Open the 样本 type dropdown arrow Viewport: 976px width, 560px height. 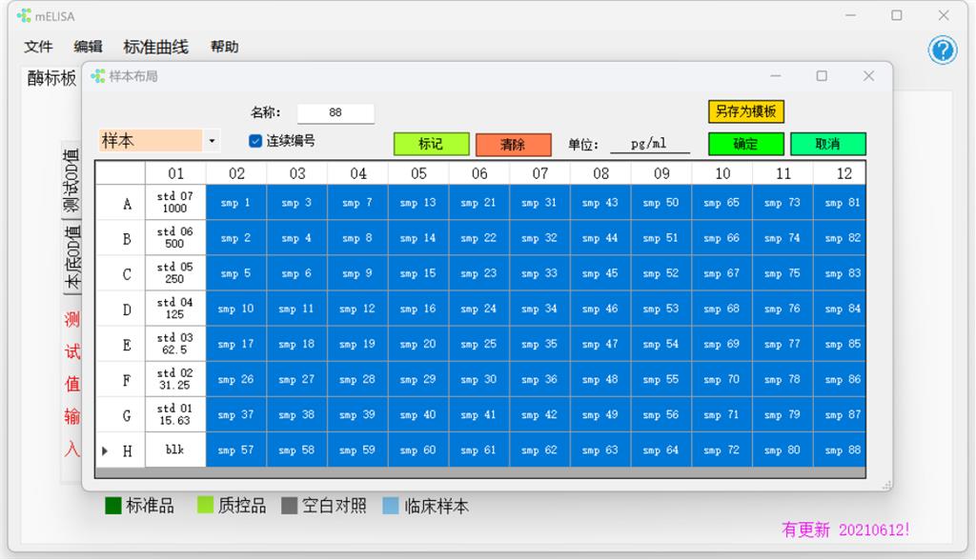pos(212,141)
